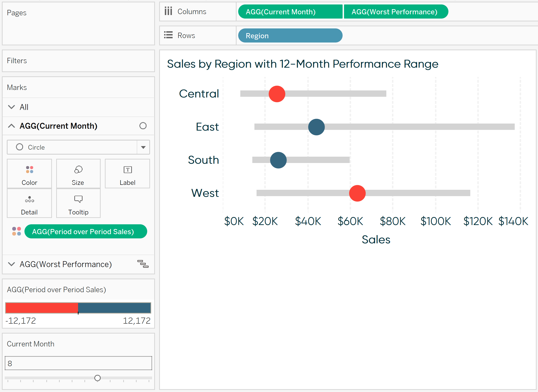Open the Detail marks card
The image size is (538, 392).
point(29,203)
